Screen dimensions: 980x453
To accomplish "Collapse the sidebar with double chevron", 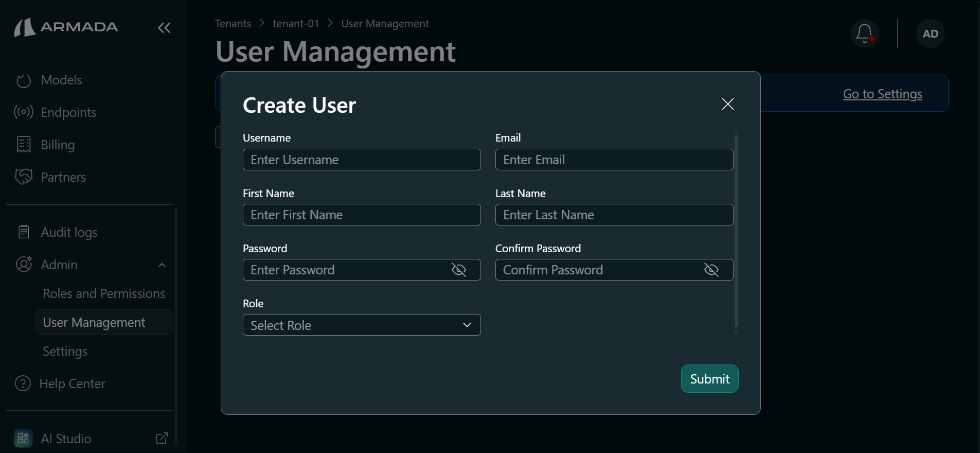I will pos(164,28).
